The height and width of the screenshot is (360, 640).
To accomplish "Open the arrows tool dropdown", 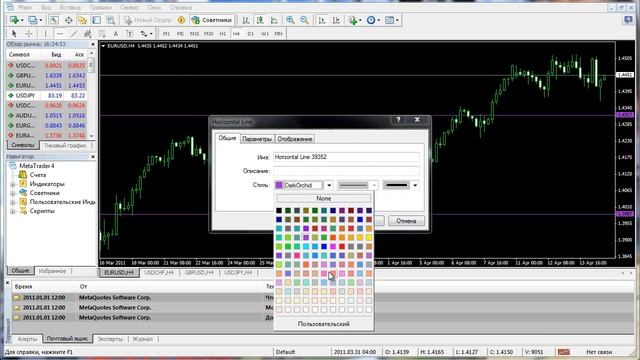I will pyautogui.click(x=151, y=33).
